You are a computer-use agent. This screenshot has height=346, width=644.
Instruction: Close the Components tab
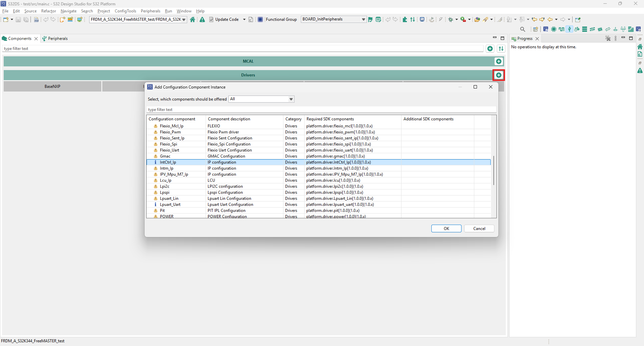point(36,39)
